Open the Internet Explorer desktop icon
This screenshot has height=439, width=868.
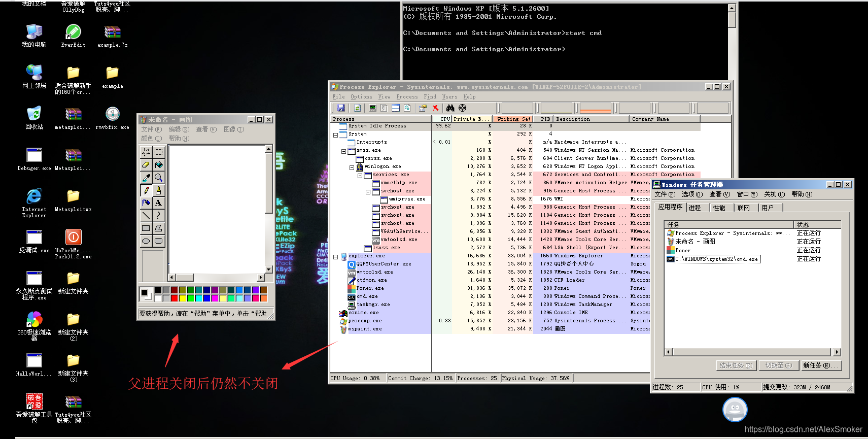[x=34, y=203]
